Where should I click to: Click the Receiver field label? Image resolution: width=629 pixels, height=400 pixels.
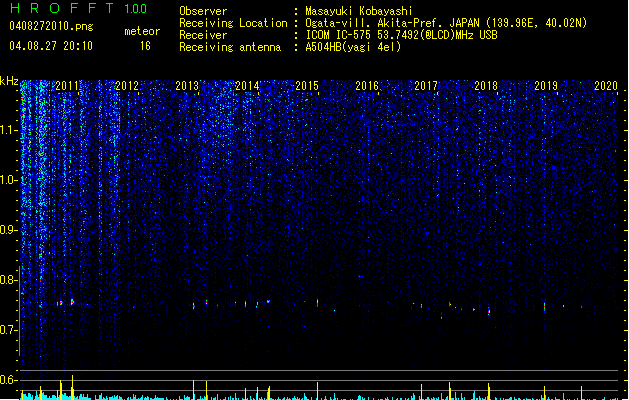click(203, 35)
